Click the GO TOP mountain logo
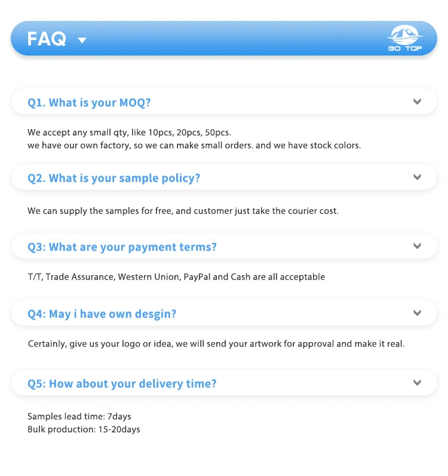The image size is (448, 476). [x=404, y=38]
